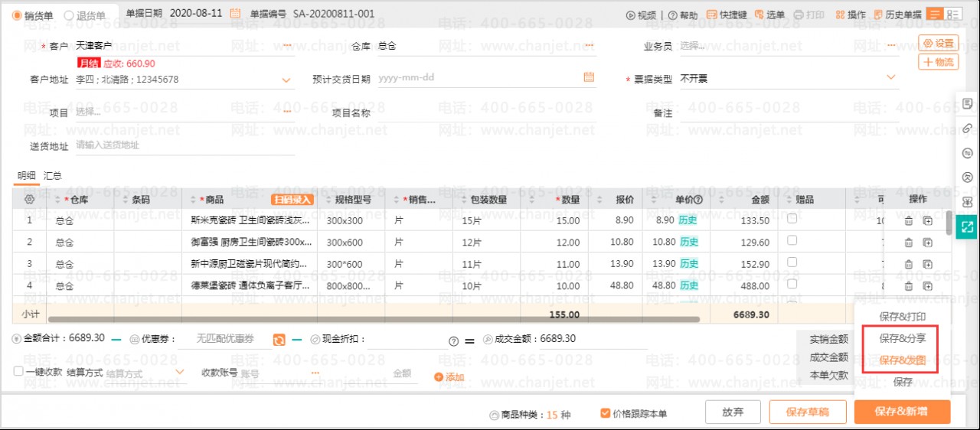Open the 视频 video tutorial

pos(631,15)
